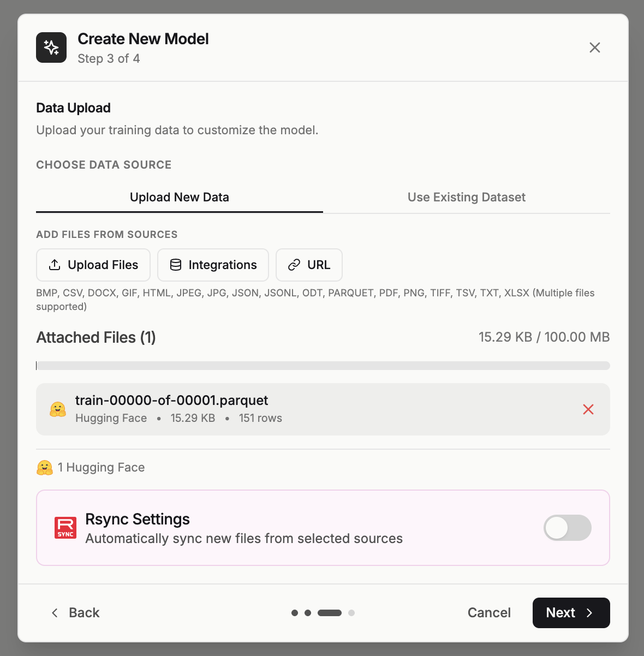
Task: Click the second step indicator dot
Action: click(308, 613)
